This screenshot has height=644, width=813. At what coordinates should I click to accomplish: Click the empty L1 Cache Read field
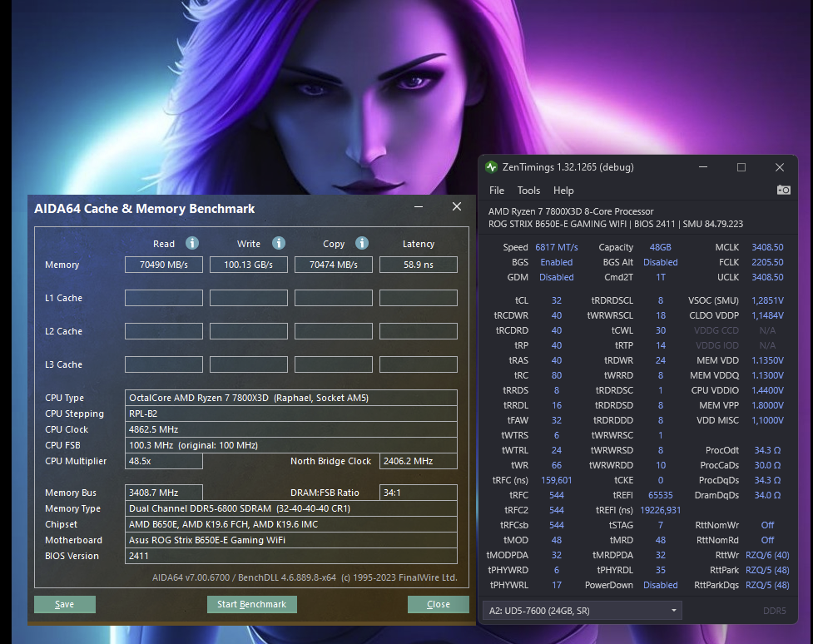click(x=164, y=298)
